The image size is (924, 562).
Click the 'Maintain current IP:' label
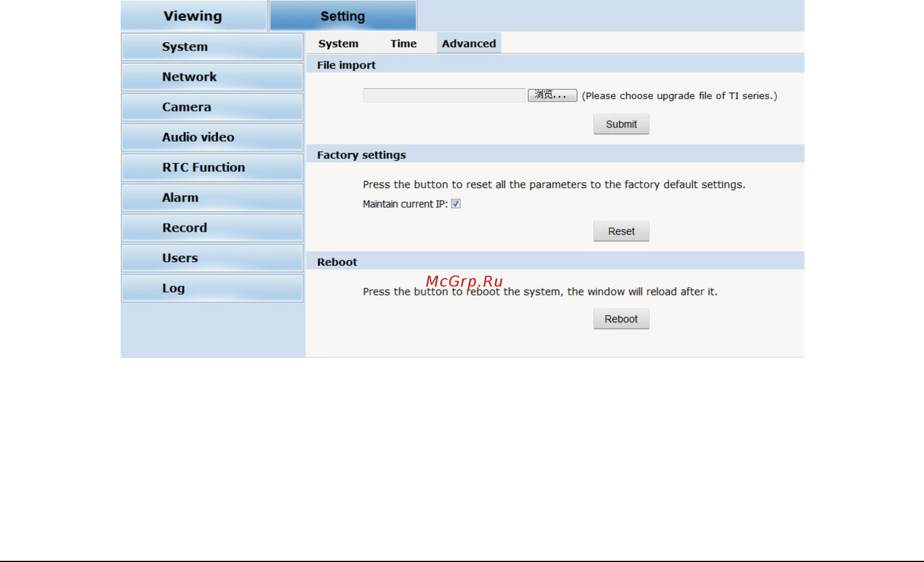405,204
